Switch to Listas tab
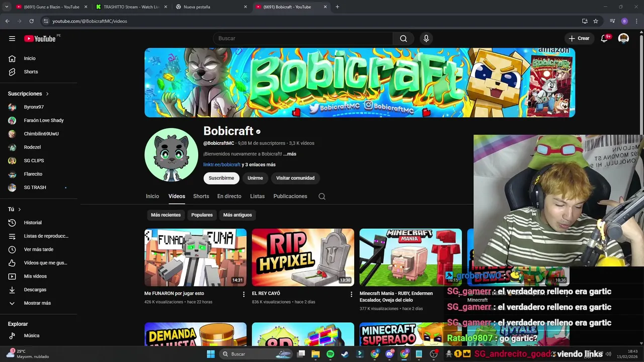 257,197
